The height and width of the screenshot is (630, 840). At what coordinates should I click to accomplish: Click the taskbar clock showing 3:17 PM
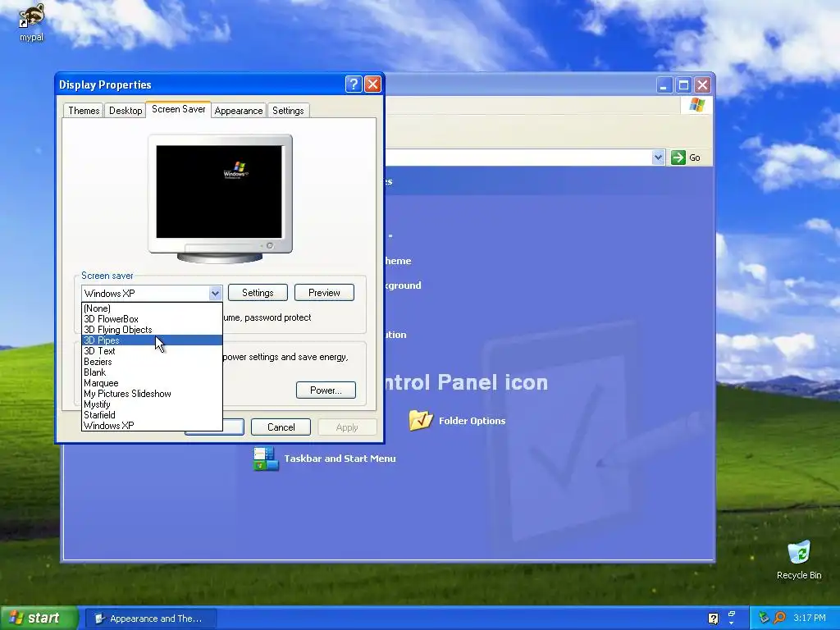pyautogui.click(x=810, y=619)
